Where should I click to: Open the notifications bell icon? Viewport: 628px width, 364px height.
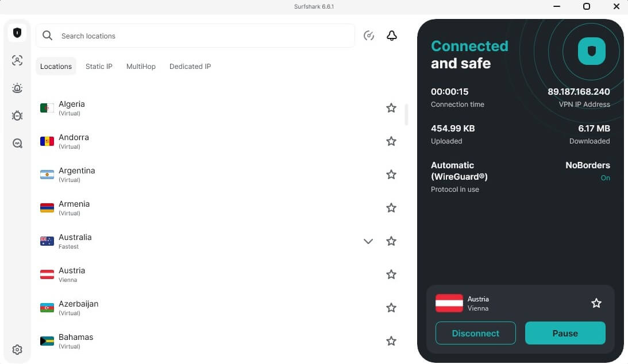[x=392, y=36]
